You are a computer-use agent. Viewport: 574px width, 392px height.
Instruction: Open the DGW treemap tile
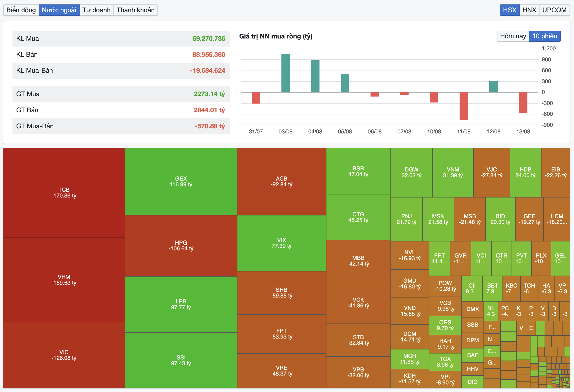point(411,173)
